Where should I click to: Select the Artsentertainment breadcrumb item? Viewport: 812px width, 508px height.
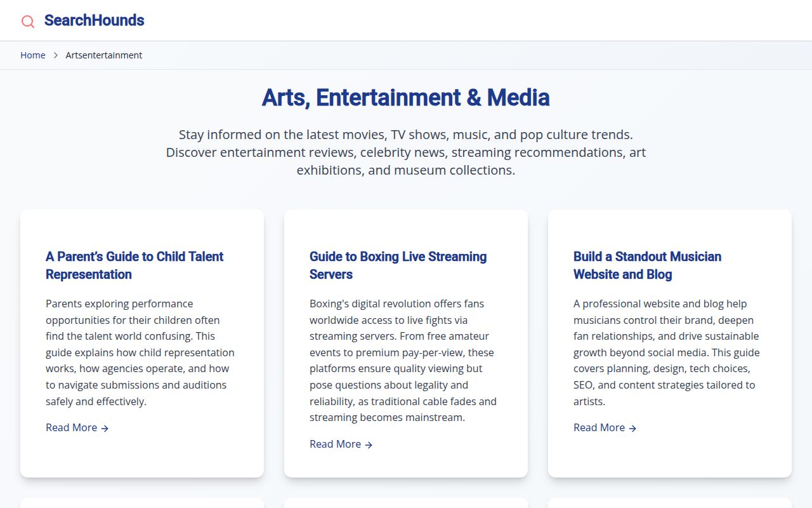click(x=103, y=55)
